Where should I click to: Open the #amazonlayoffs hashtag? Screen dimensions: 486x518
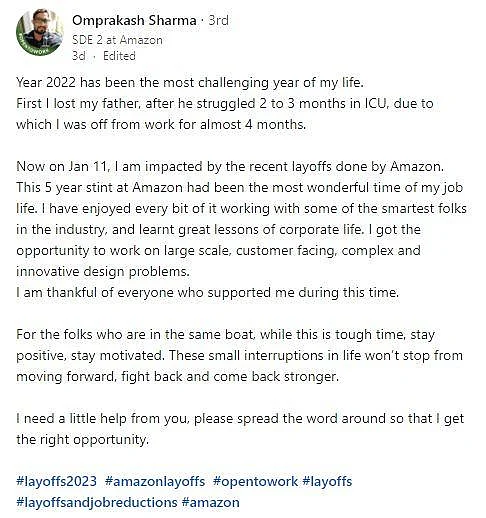tap(155, 481)
